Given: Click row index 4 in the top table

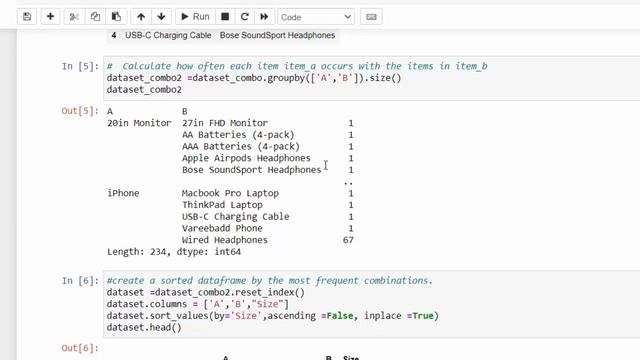Looking at the screenshot, I should point(114,36).
